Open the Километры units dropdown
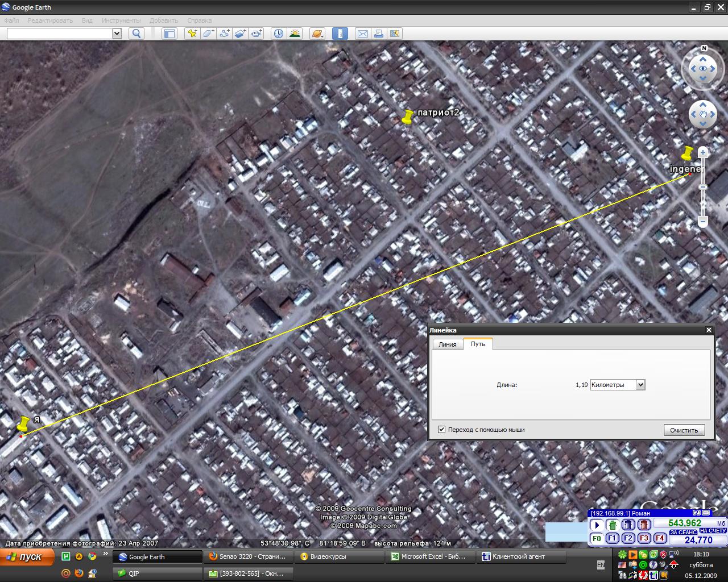 618,385
